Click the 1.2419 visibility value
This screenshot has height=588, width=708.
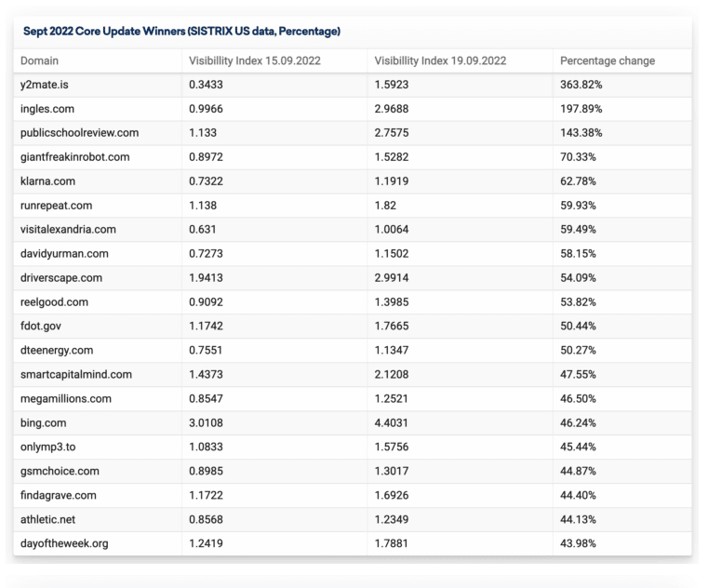pyautogui.click(x=206, y=543)
